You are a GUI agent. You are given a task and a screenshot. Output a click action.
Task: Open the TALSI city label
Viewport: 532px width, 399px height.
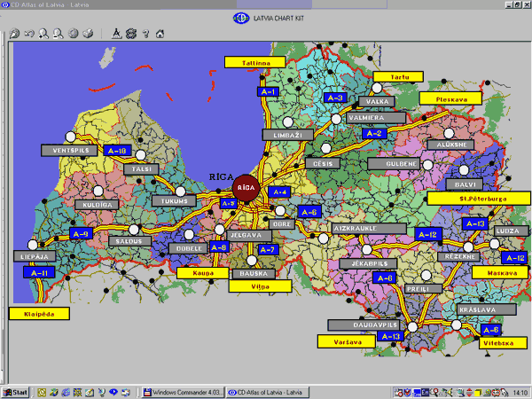pyautogui.click(x=141, y=169)
